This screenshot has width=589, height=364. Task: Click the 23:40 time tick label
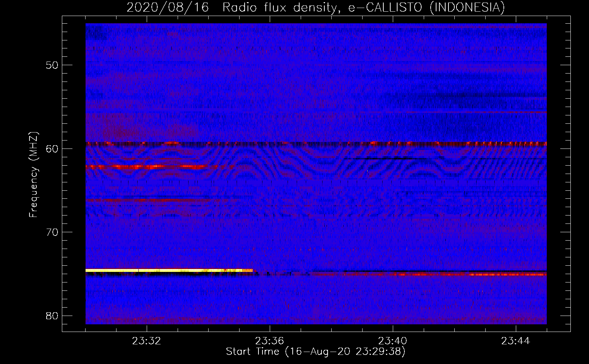pos(393,341)
